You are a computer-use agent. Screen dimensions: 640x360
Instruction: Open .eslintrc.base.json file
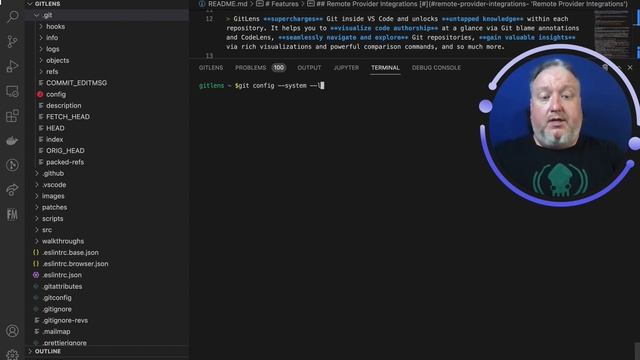click(70, 253)
